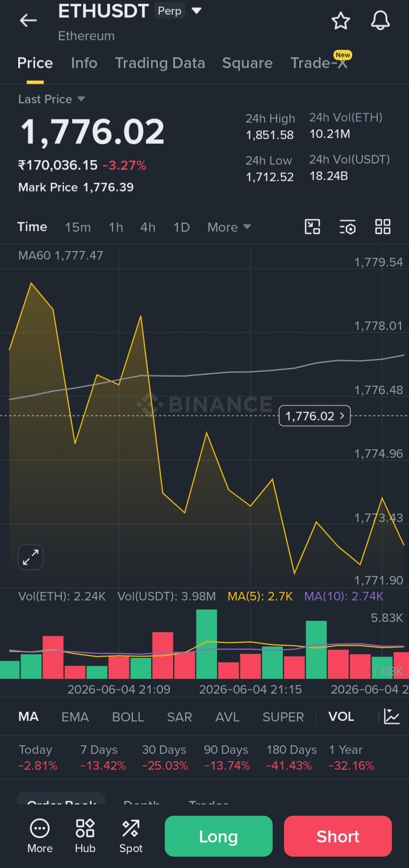
Task: Toggle the AVL indicator
Action: (x=227, y=717)
